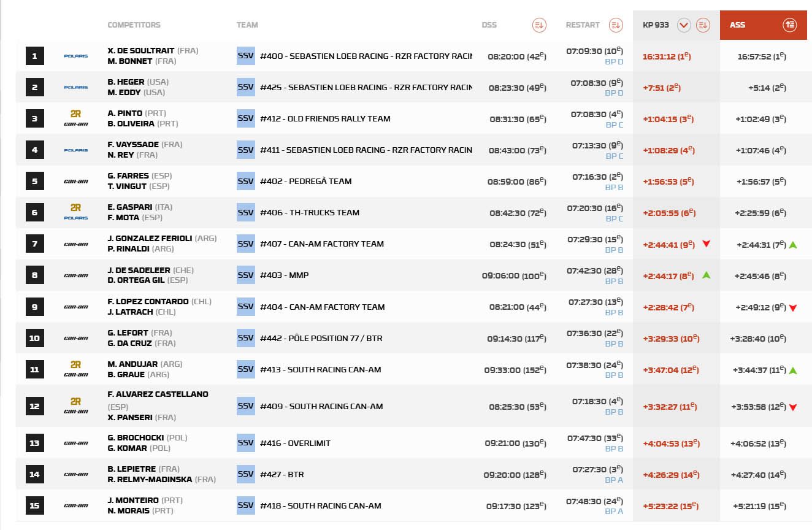Viewport: 812px width, 530px height.
Task: Sort the table by DSS column
Action: coord(538,25)
